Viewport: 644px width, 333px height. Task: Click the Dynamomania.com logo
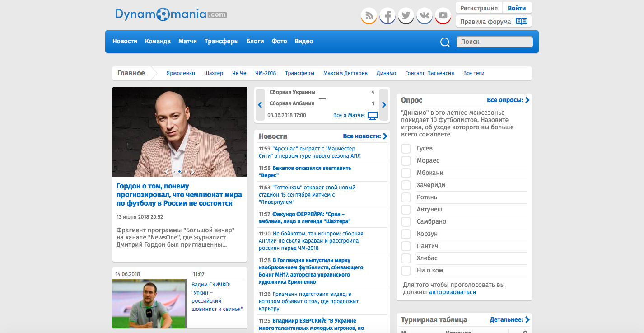pyautogui.click(x=171, y=14)
